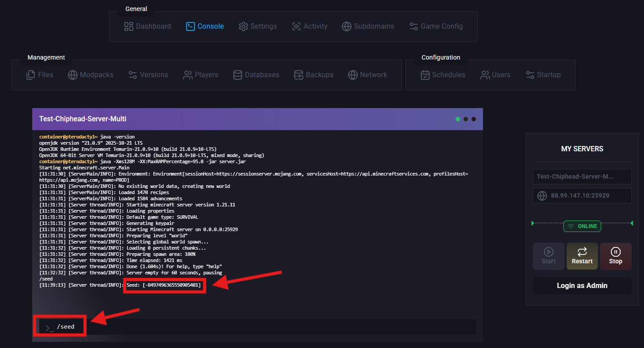This screenshot has width=644, height=348.
Task: Click the 'Selecting global world spawn...' log line
Action: pos(124,242)
